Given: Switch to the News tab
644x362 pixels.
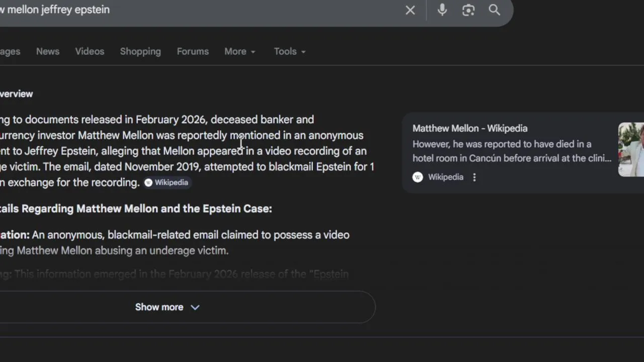Looking at the screenshot, I should [x=48, y=51].
